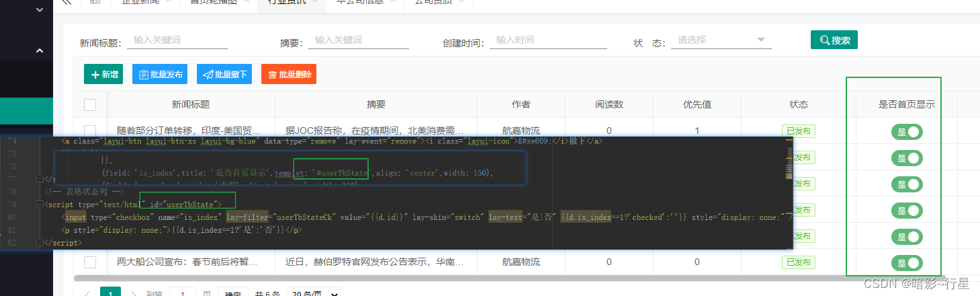Collapse code fold marker at line 79
This screenshot has height=296, width=980.
pos(39,205)
